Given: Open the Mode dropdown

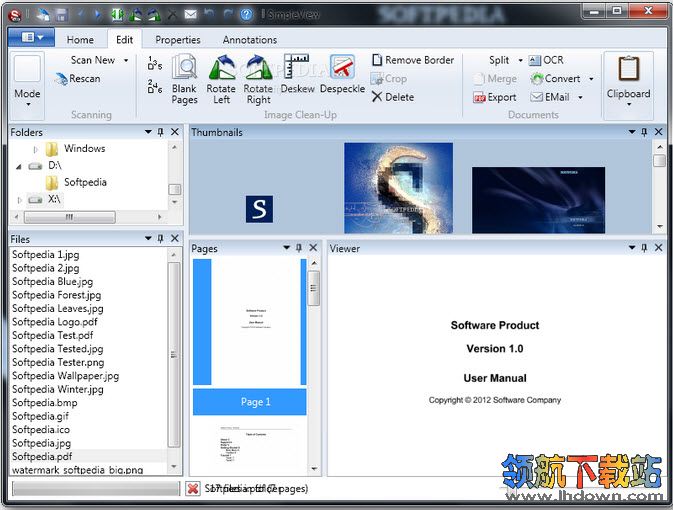Looking at the screenshot, I should tap(27, 85).
